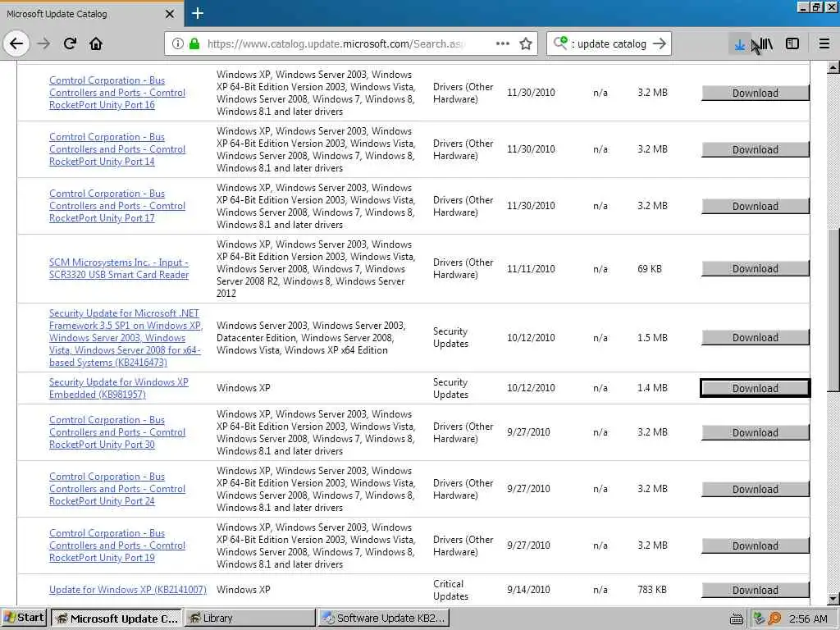The width and height of the screenshot is (840, 630).
Task: Click the 69 KB size cell
Action: pyautogui.click(x=650, y=268)
